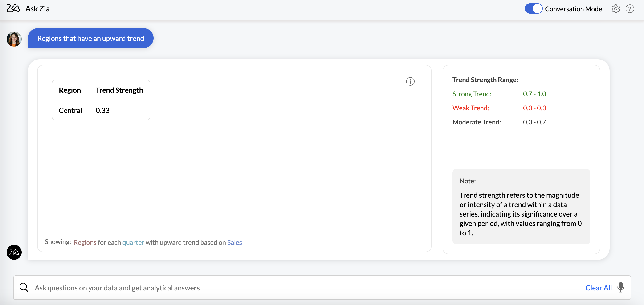This screenshot has height=305, width=644.
Task: Click the Zia logo in header
Action: click(x=13, y=8)
